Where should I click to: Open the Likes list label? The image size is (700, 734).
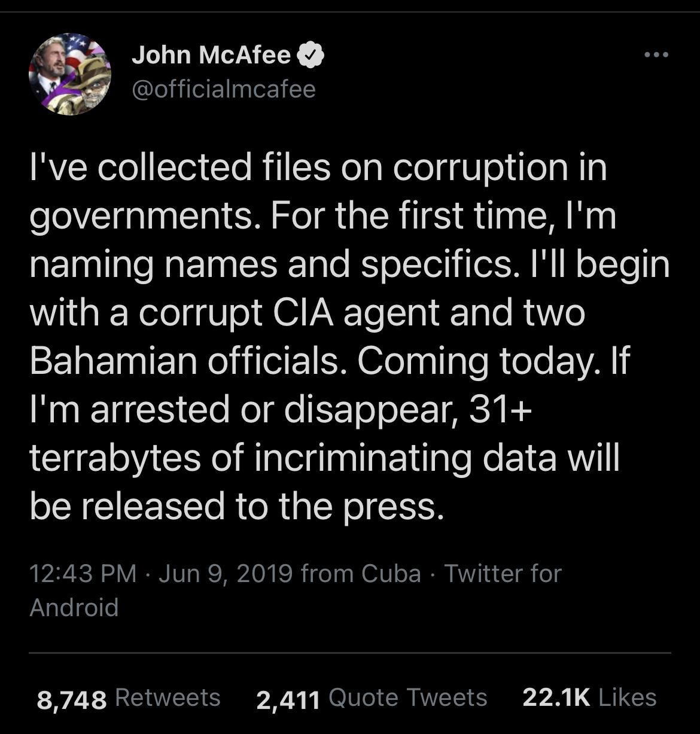pyautogui.click(x=627, y=698)
